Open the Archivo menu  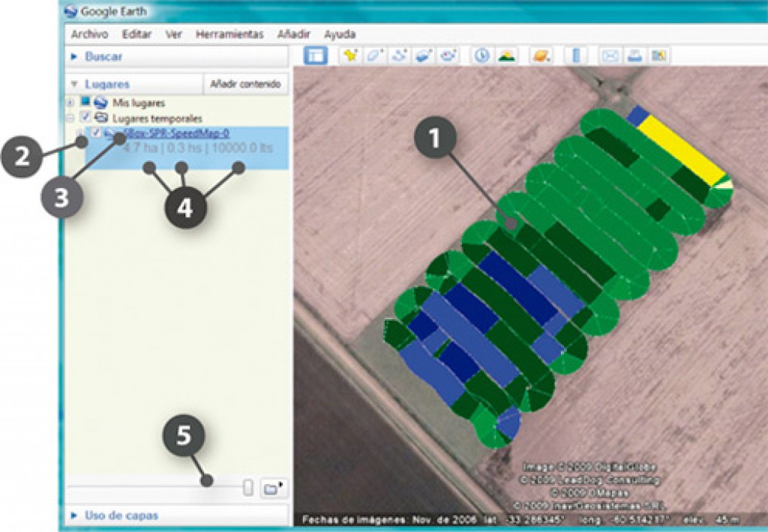click(x=89, y=34)
